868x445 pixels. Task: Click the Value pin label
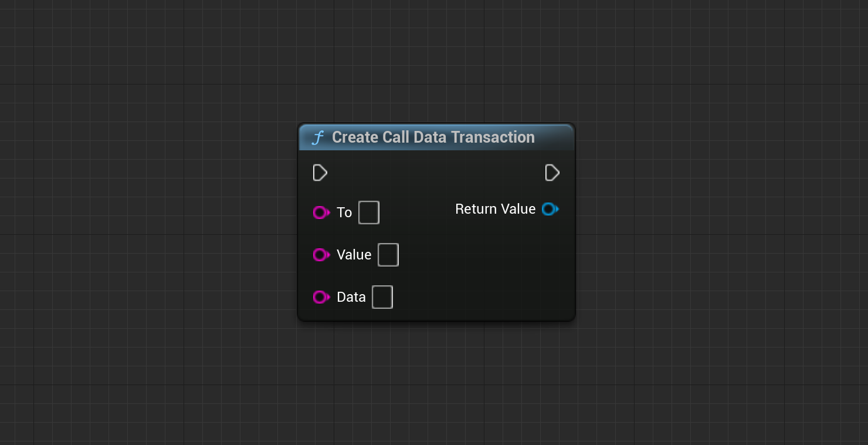[354, 255]
